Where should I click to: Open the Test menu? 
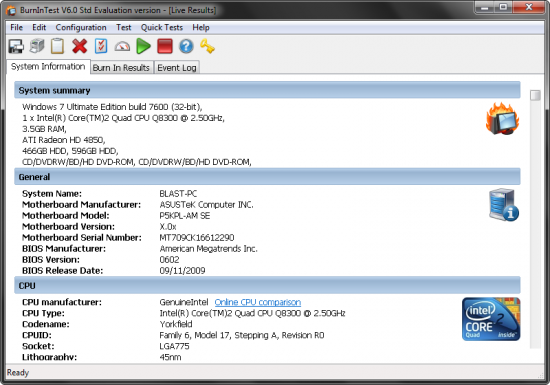[124, 27]
